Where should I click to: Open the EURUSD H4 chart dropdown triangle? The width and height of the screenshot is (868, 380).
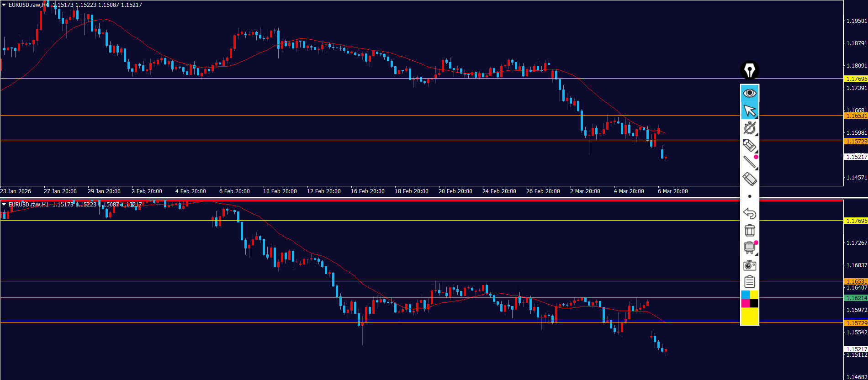click(4, 5)
